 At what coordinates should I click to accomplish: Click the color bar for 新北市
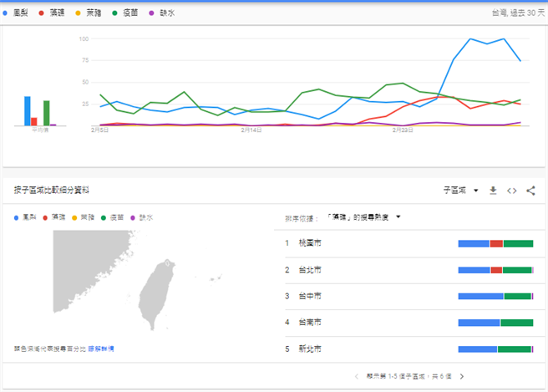[x=495, y=349]
